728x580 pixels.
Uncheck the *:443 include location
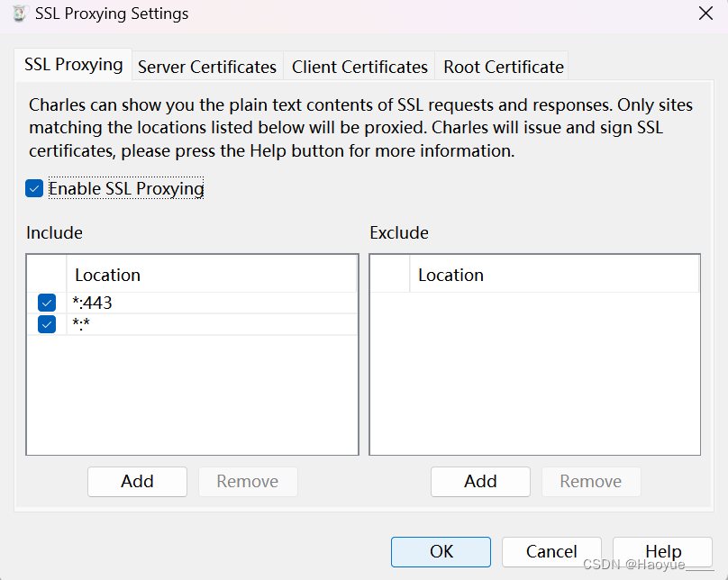47,303
